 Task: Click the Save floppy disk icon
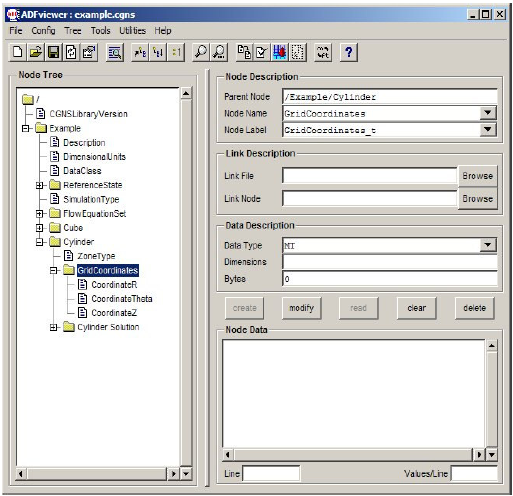click(x=53, y=52)
